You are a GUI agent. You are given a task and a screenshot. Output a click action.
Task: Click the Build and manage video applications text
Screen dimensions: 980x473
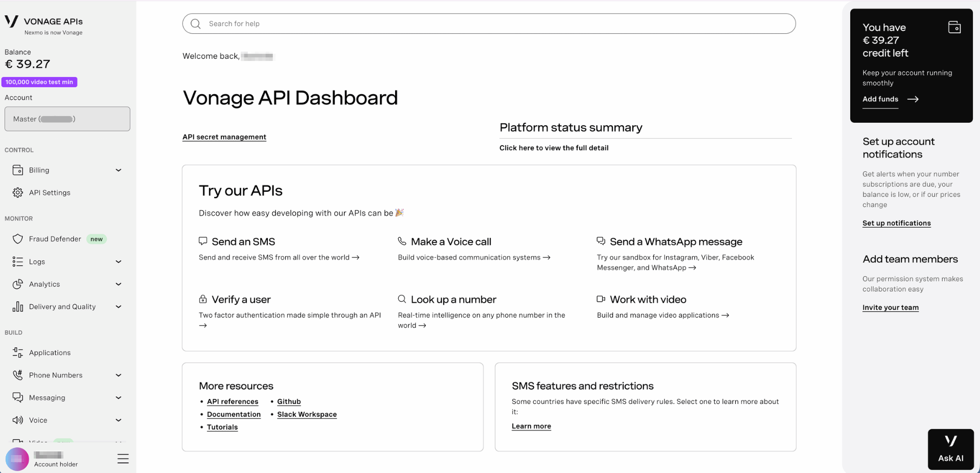pyautogui.click(x=658, y=315)
